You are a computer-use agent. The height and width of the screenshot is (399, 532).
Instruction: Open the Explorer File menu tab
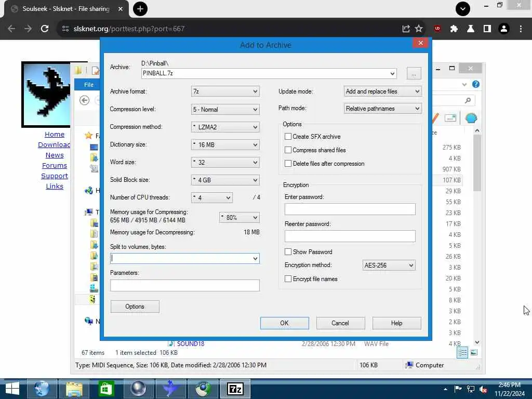tap(88, 85)
